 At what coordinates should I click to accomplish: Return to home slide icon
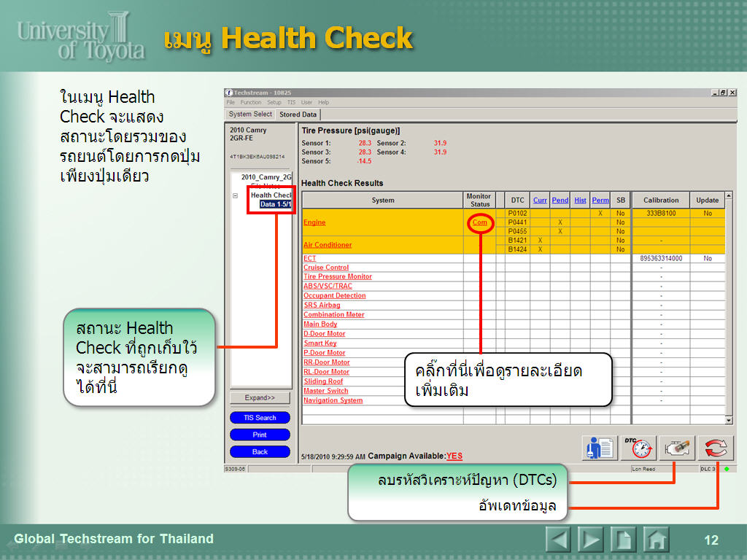point(656,540)
